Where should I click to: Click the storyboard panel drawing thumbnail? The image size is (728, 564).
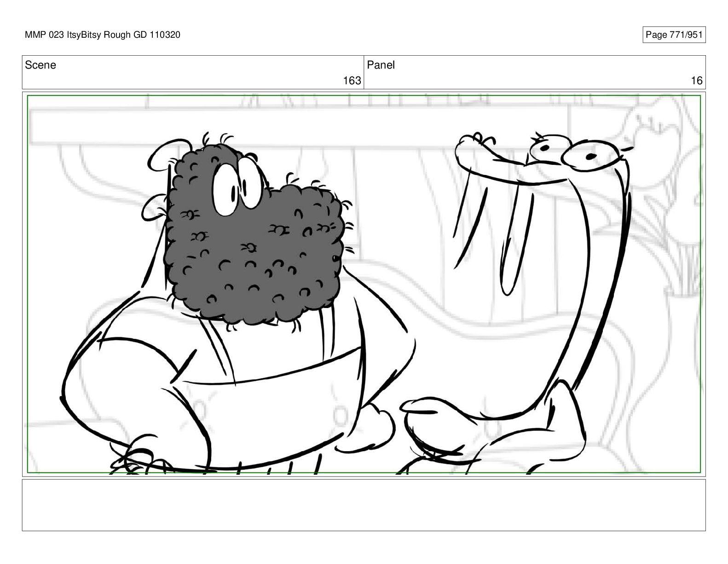pyautogui.click(x=364, y=284)
